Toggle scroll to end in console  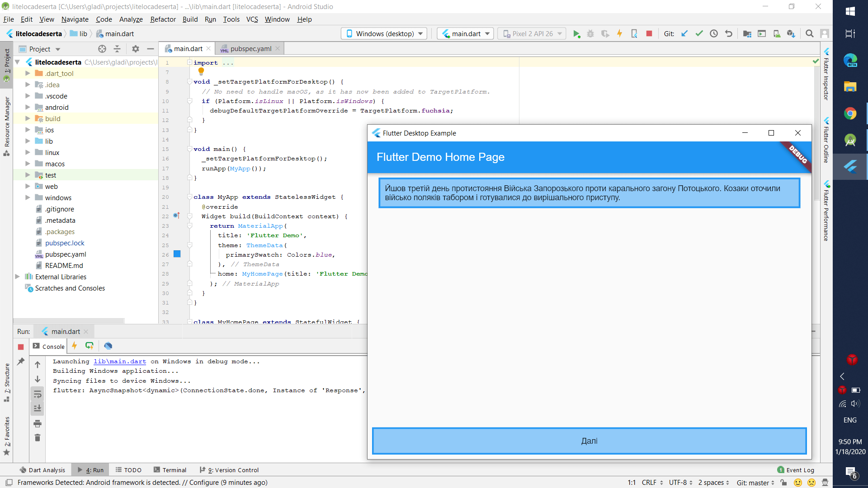(38, 408)
